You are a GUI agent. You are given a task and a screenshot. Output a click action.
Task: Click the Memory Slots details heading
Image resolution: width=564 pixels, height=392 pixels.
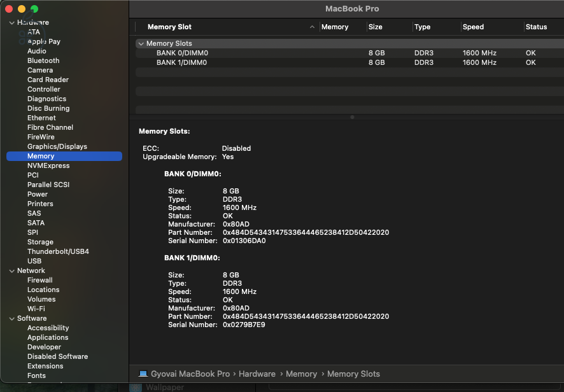click(x=164, y=131)
